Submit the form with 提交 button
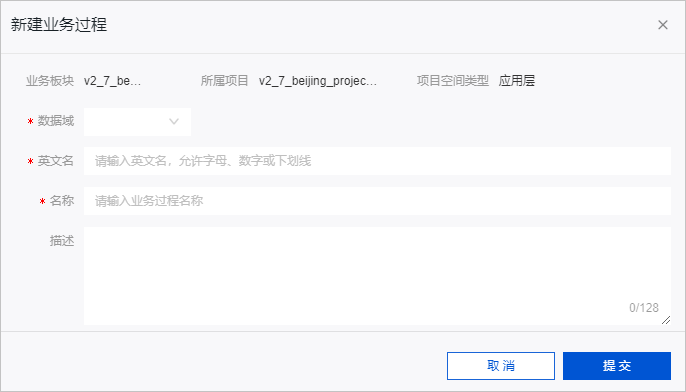 coord(617,366)
